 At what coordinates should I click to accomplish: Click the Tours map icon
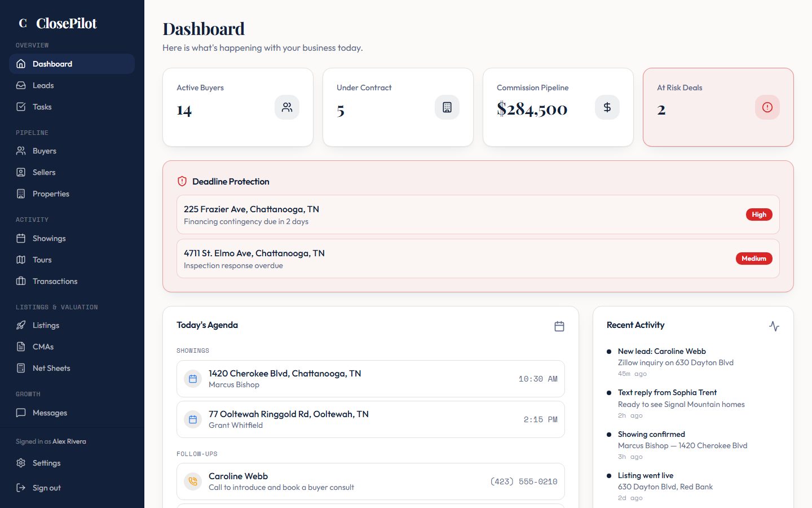click(21, 260)
